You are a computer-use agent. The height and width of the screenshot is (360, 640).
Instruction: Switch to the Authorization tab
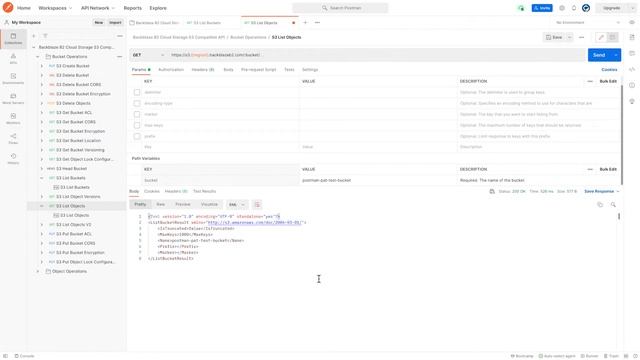pyautogui.click(x=171, y=70)
